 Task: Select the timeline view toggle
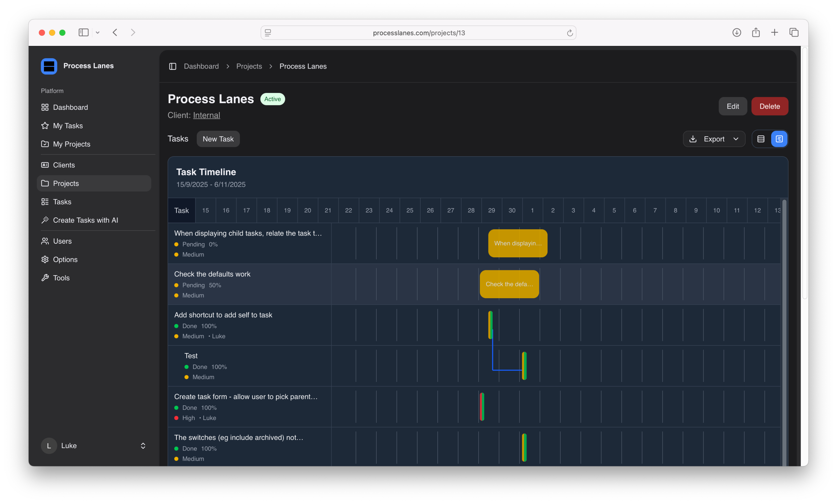779,139
